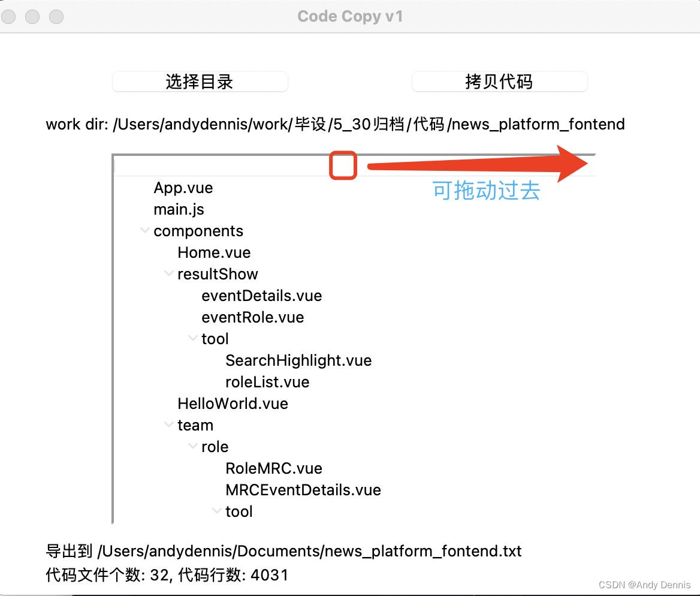Image resolution: width=700 pixels, height=596 pixels.
Task: Click the 拷贝代码 button
Action: [499, 82]
